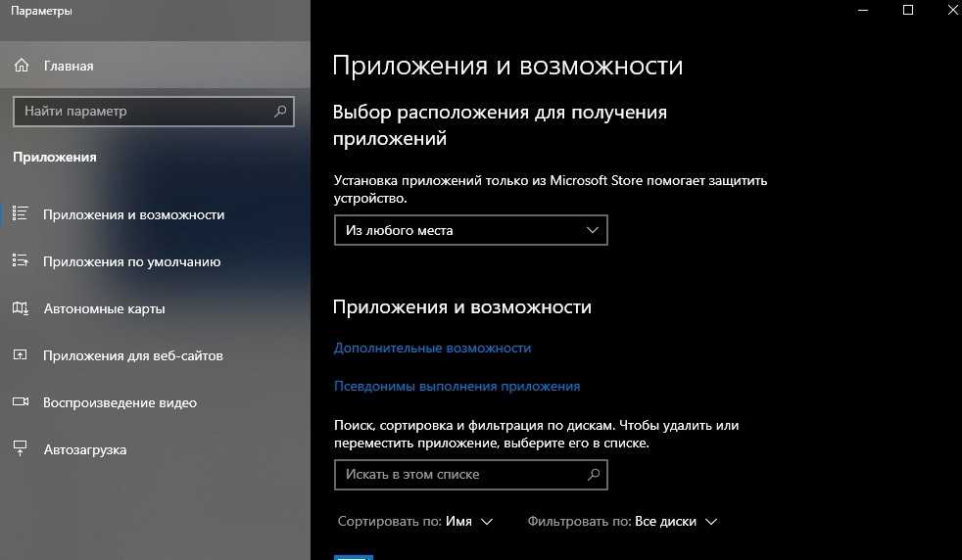Click the Приложения по умолчанию icon
The width and height of the screenshot is (962, 560).
pyautogui.click(x=21, y=261)
